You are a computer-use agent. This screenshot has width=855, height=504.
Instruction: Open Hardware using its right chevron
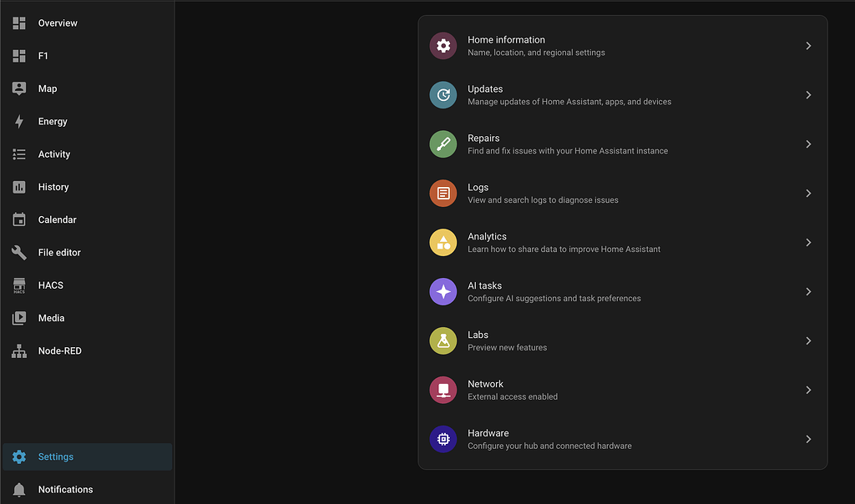click(x=808, y=439)
